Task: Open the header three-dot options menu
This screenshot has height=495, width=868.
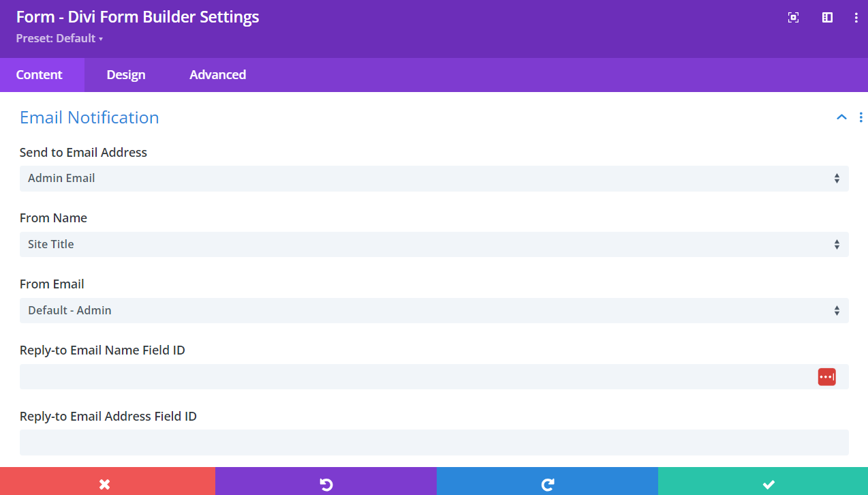Action: (856, 18)
